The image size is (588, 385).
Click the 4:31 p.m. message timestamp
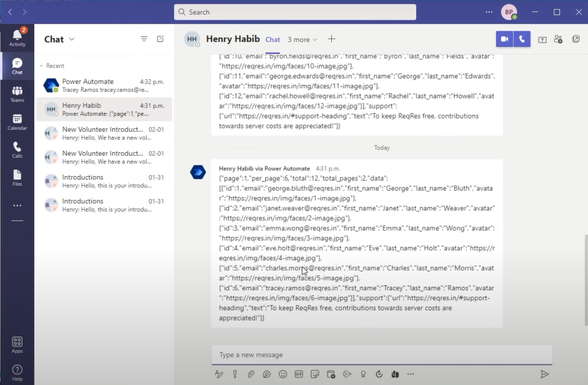(328, 169)
